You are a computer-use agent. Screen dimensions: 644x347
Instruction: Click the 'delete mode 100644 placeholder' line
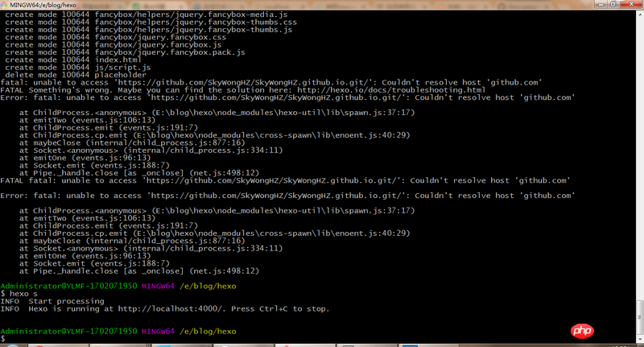[75, 75]
